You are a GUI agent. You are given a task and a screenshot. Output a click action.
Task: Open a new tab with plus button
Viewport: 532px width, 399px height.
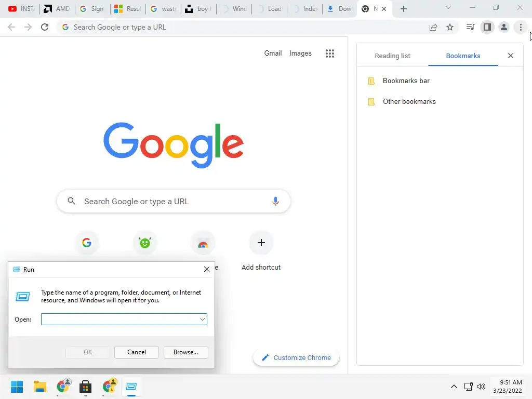(403, 9)
